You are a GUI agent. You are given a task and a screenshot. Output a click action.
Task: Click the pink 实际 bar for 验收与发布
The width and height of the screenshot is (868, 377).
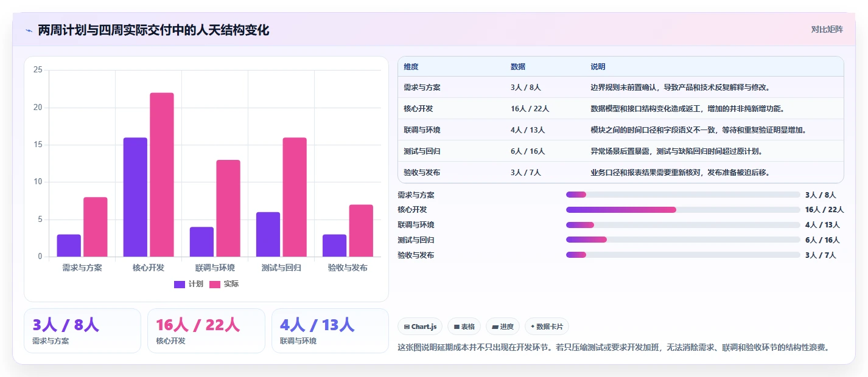tap(361, 230)
